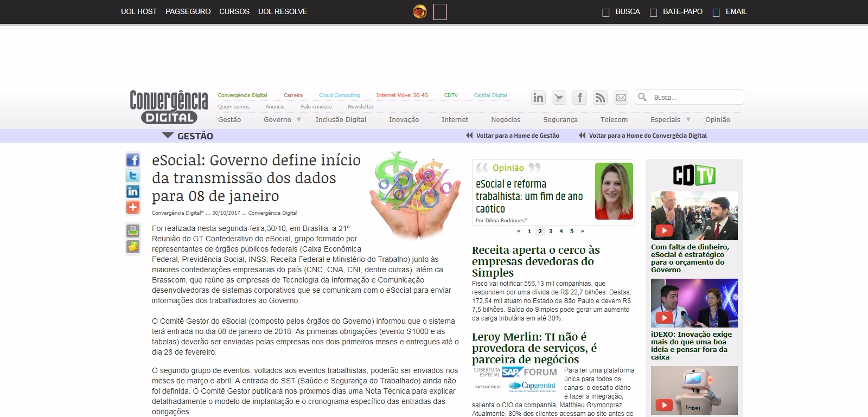This screenshot has height=417, width=868.
Task: Open the Gestão menu item
Action: pos(229,119)
